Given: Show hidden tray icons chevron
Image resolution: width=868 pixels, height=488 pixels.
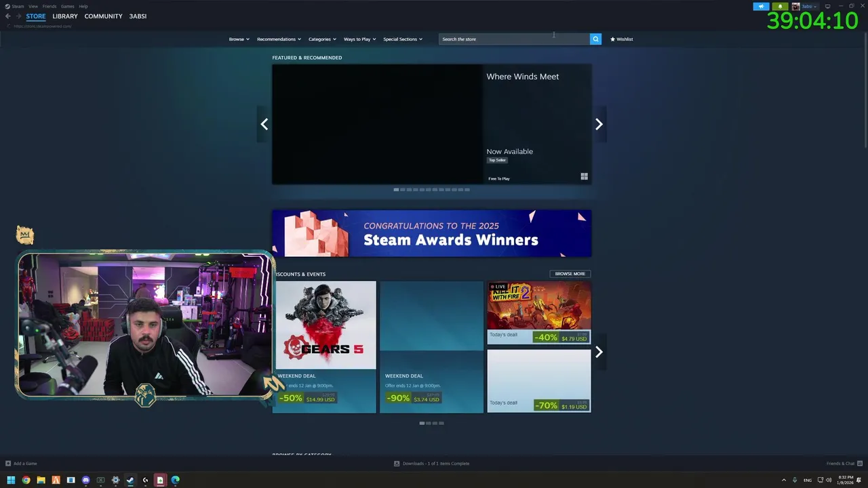Looking at the screenshot, I should coord(784,480).
